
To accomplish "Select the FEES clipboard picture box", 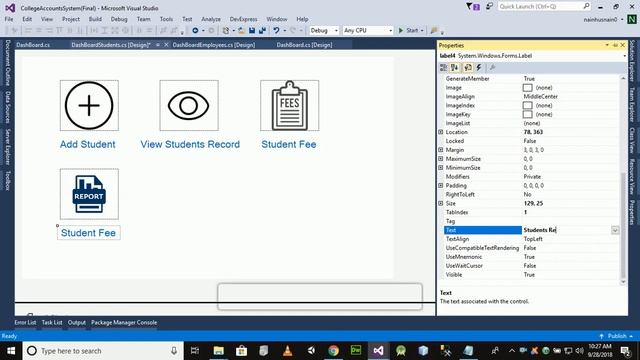I will (289, 105).
